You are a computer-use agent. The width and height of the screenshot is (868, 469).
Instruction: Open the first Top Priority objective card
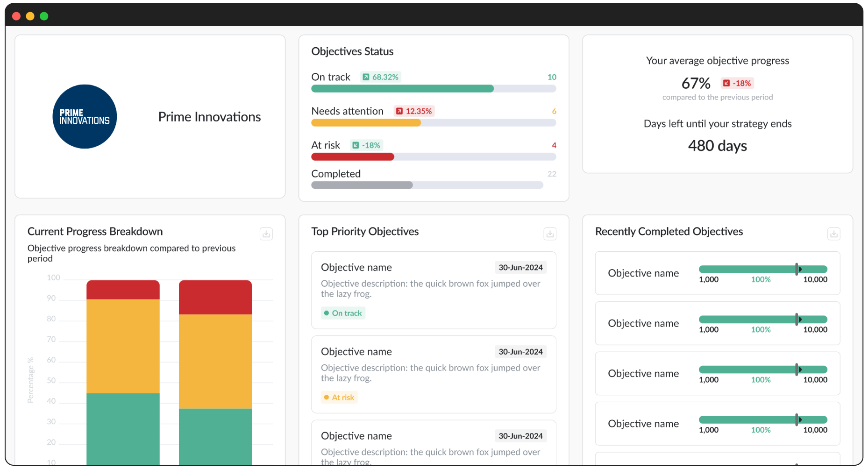pos(434,290)
